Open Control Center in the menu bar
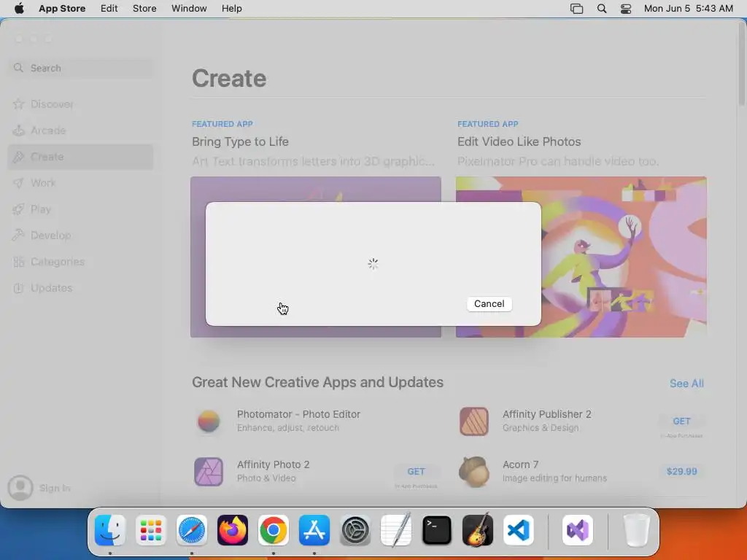This screenshot has height=560, width=747. 625,9
